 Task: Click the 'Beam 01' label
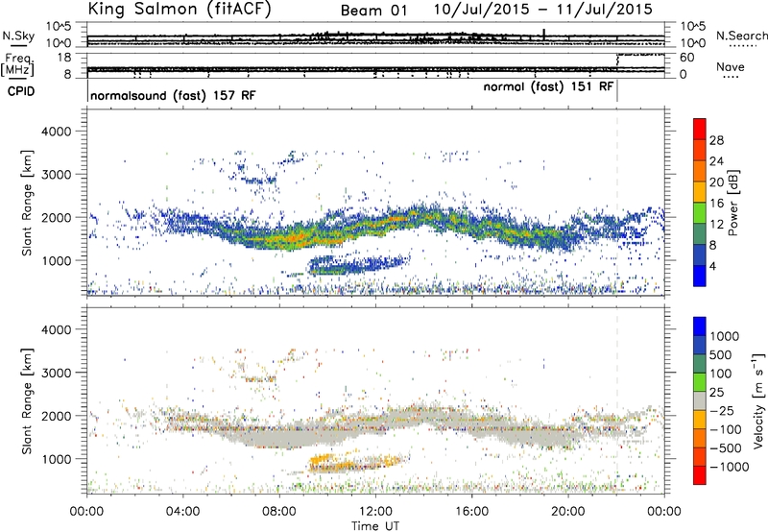coord(373,11)
